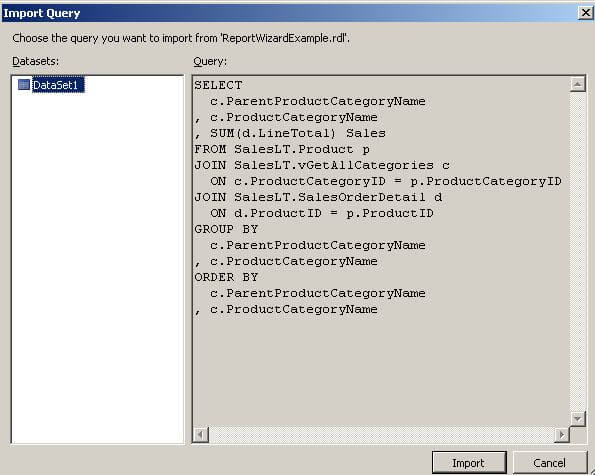Click the Datasets label
Screen dimensions: 595x475
36,61
